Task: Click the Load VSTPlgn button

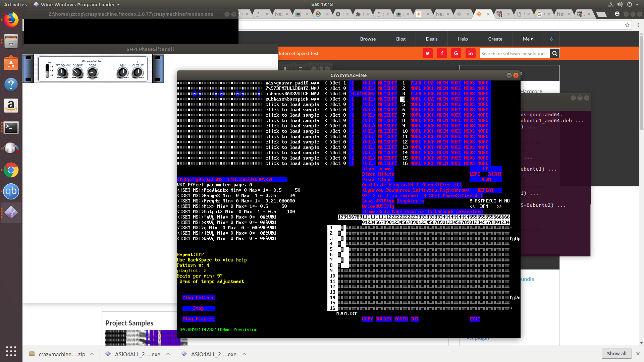Action: [x=378, y=201]
